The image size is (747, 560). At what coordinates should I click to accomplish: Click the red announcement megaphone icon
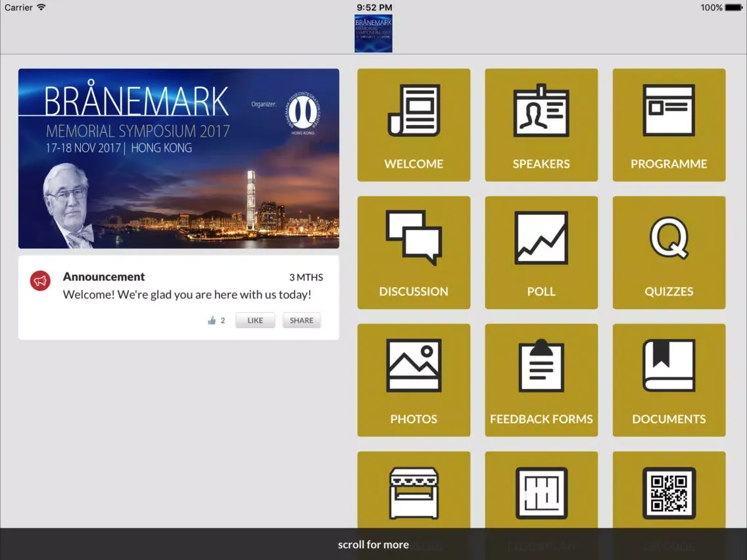tap(41, 281)
